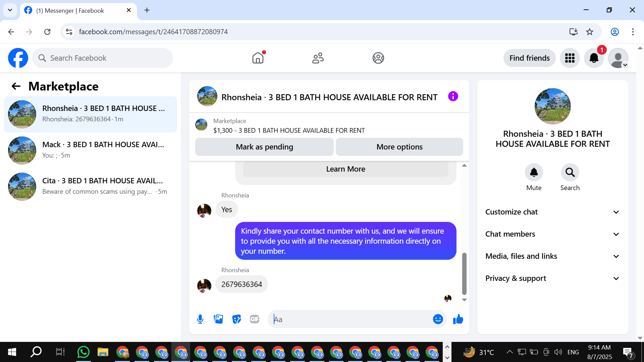Click the More options button
This screenshot has height=362, width=644.
point(399,147)
